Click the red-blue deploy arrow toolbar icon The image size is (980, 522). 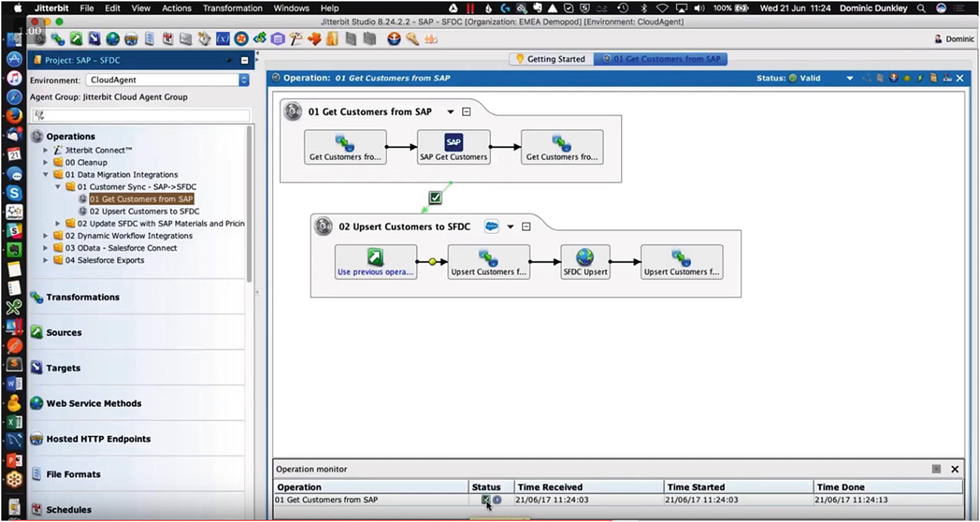[x=394, y=39]
